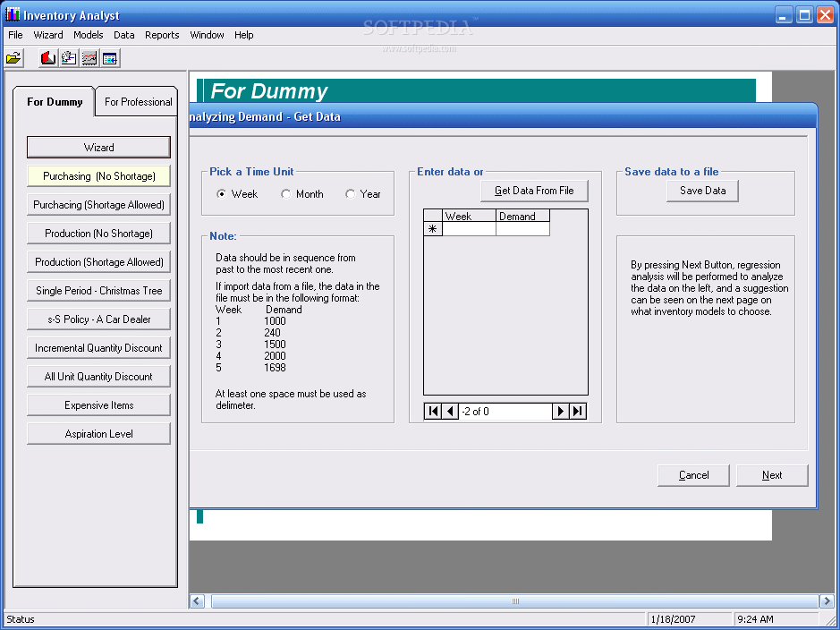Open the Models menu
The width and height of the screenshot is (840, 630).
tap(89, 35)
